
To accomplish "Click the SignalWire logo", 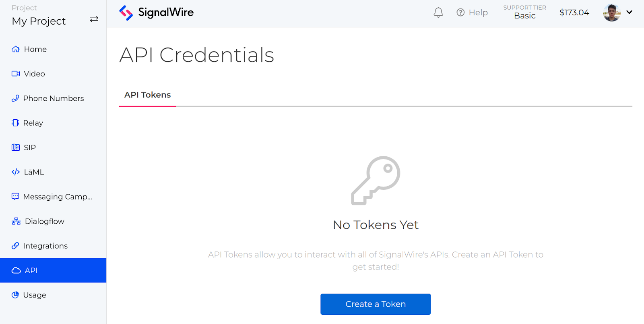I will [x=157, y=12].
